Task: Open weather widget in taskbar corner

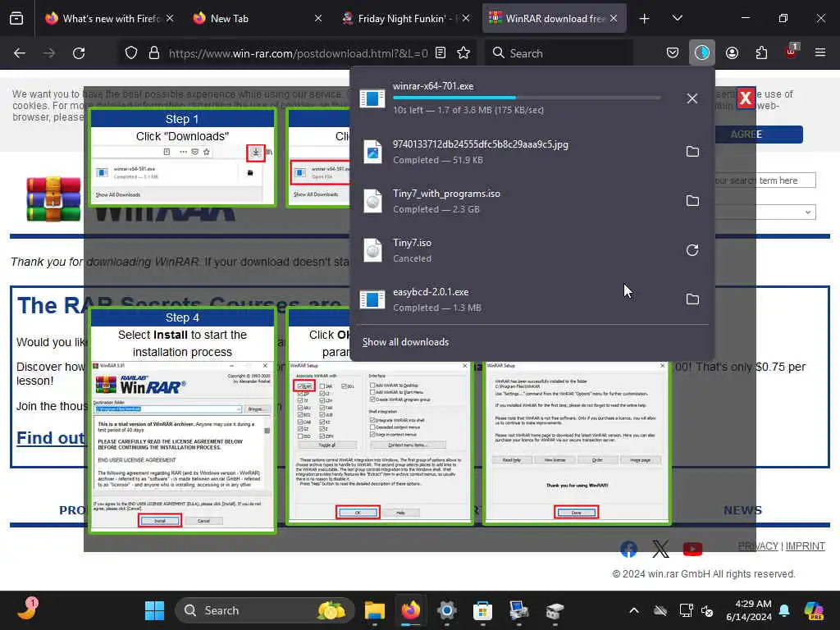Action: tap(27, 609)
